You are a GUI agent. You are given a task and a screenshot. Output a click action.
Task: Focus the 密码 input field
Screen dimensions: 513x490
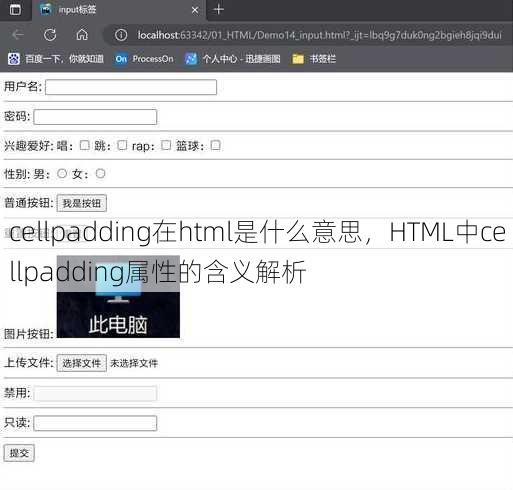[95, 117]
